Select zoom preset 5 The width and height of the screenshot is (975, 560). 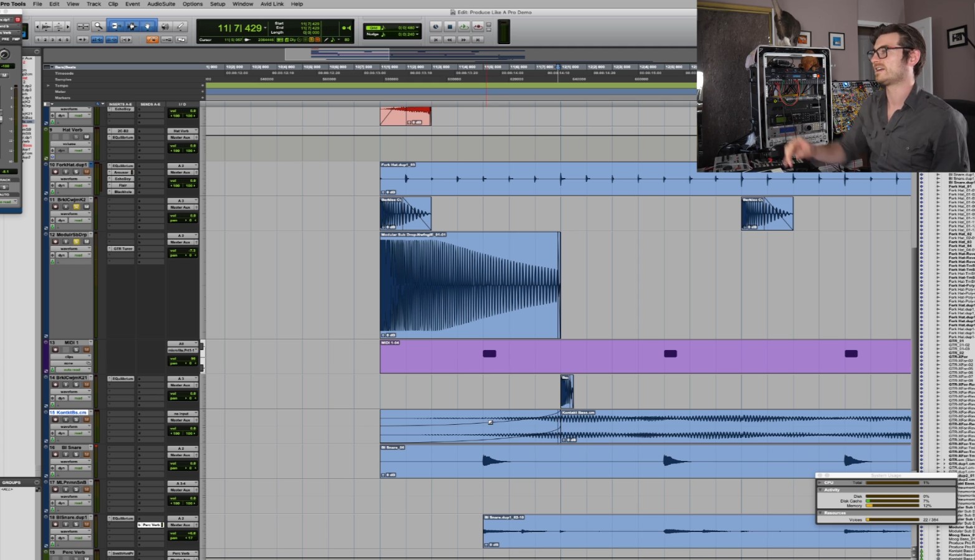67,39
